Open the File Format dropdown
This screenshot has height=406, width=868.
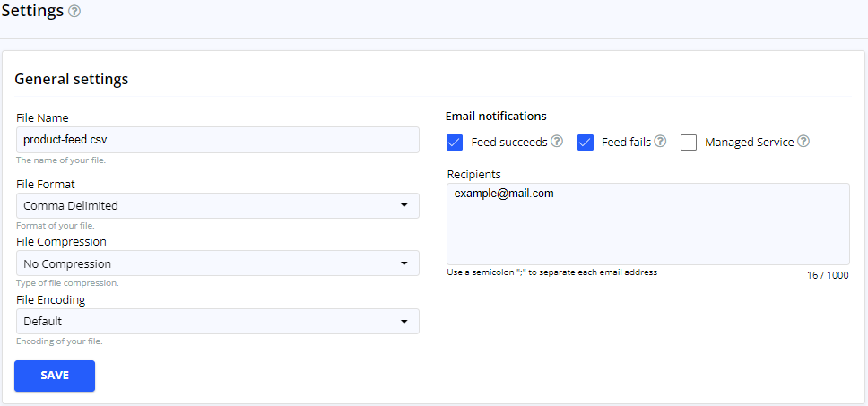(x=218, y=206)
